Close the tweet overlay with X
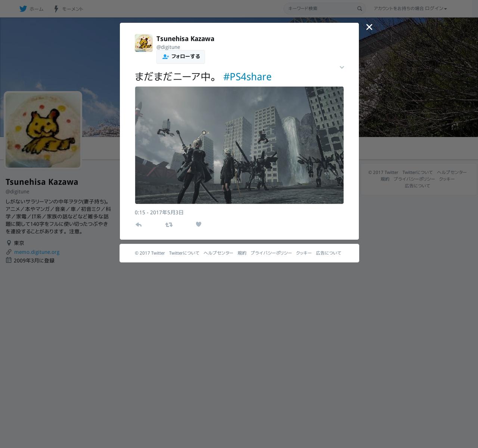The image size is (478, 448). tap(369, 27)
